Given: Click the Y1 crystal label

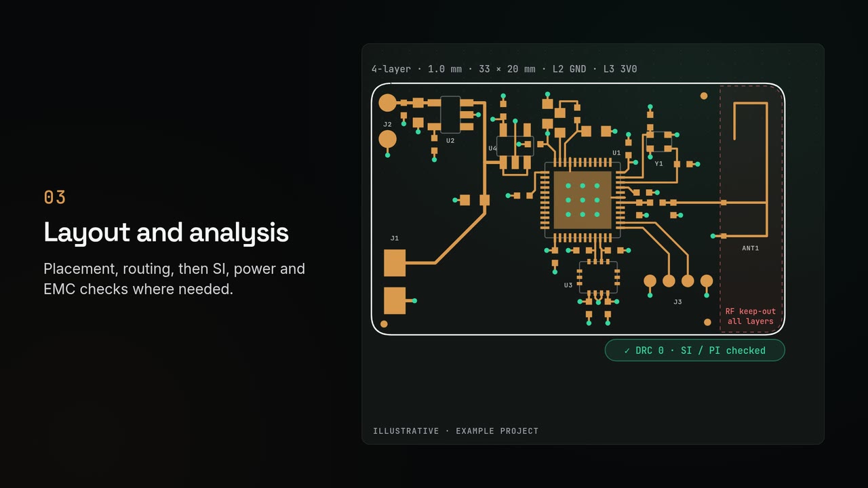Looking at the screenshot, I should (658, 164).
